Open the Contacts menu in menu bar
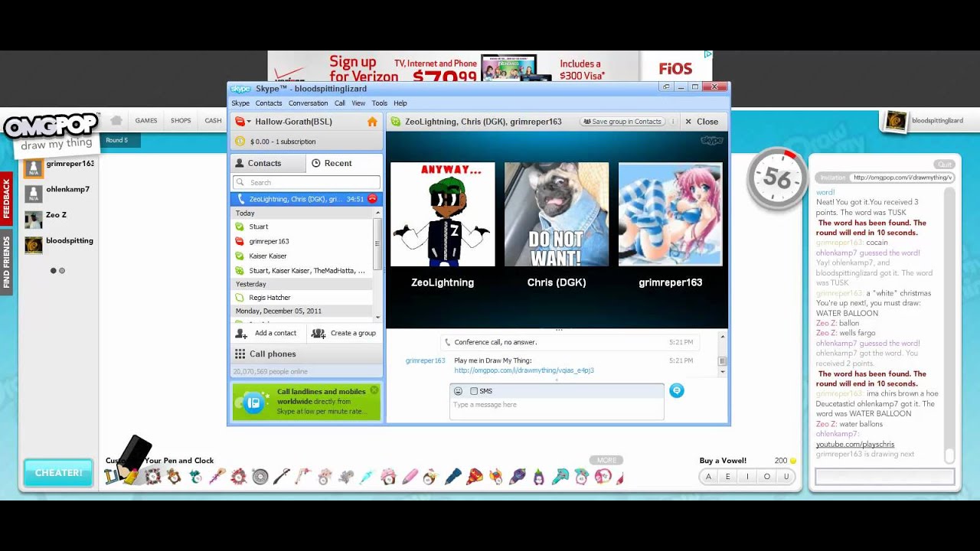The height and width of the screenshot is (551, 980). pos(269,103)
